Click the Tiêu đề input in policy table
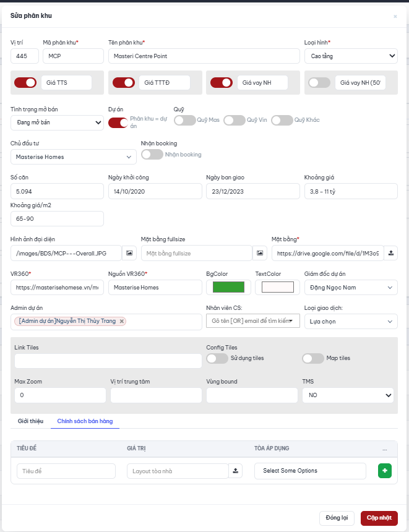The image size is (409, 532). tap(66, 471)
